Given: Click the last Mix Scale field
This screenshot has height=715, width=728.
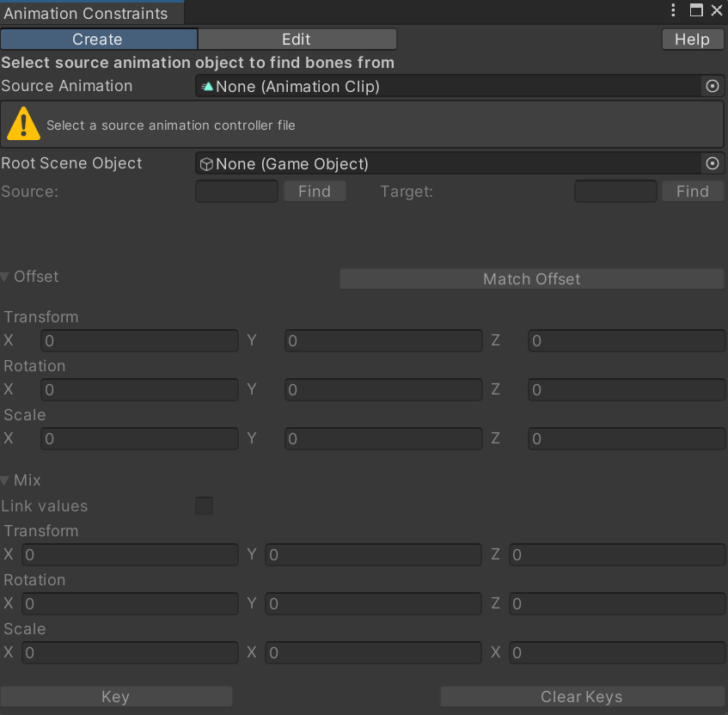Looking at the screenshot, I should coord(617,653).
